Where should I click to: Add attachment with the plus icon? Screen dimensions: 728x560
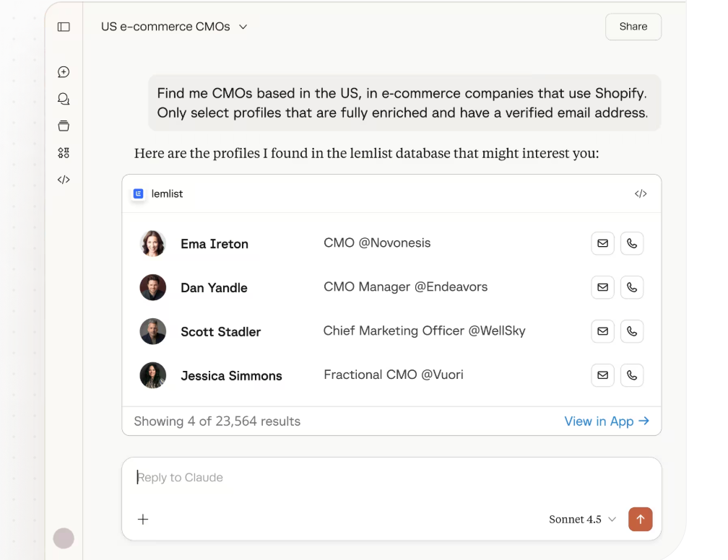[143, 519]
